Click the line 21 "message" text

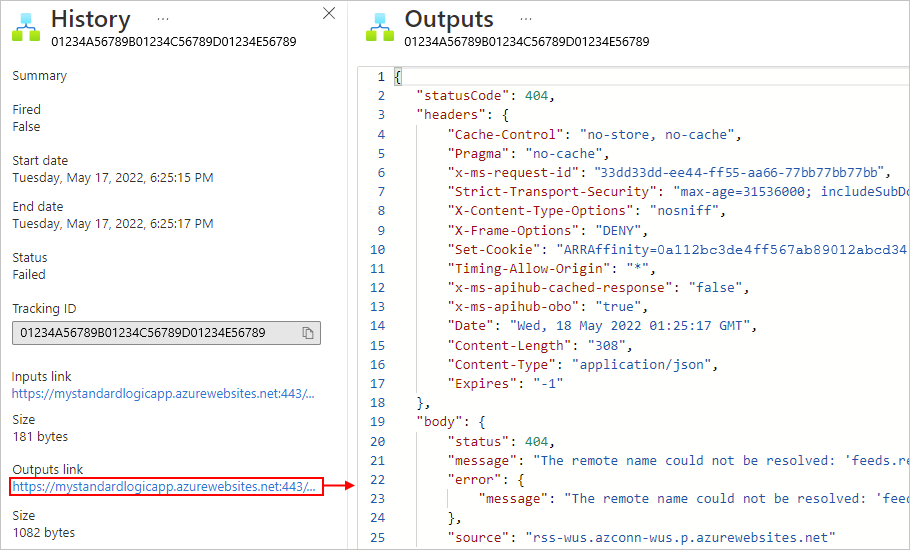(678, 461)
